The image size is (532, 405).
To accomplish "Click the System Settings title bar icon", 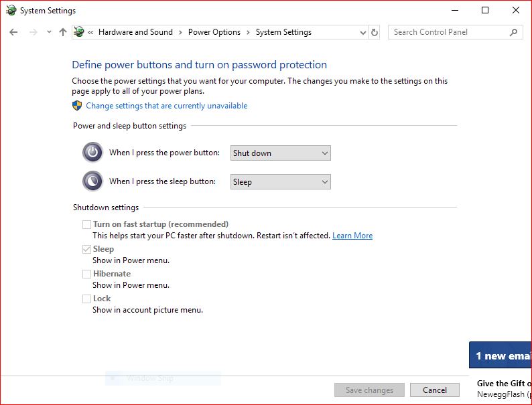I will 11,11.
